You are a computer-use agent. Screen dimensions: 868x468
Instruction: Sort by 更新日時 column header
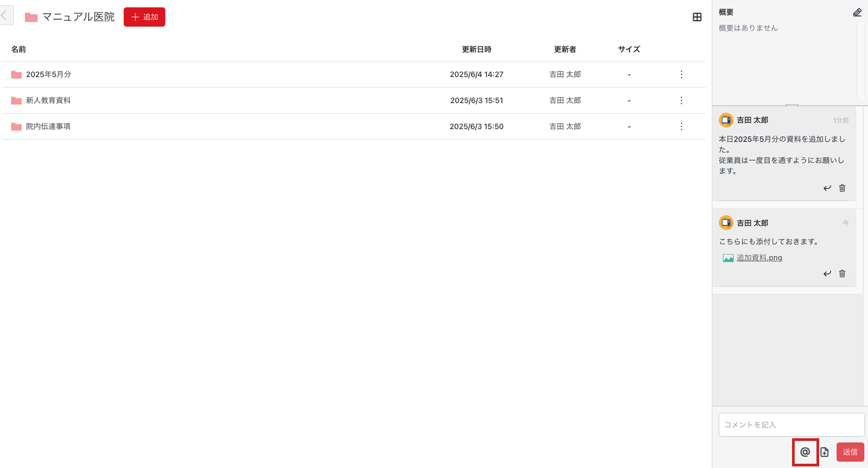[x=476, y=49]
